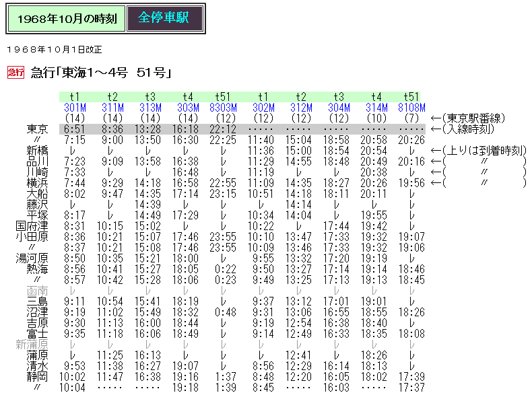Image resolution: width=532 pixels, height=393 pixels.
Task: Click the first t51 column header
Action: [223, 97]
